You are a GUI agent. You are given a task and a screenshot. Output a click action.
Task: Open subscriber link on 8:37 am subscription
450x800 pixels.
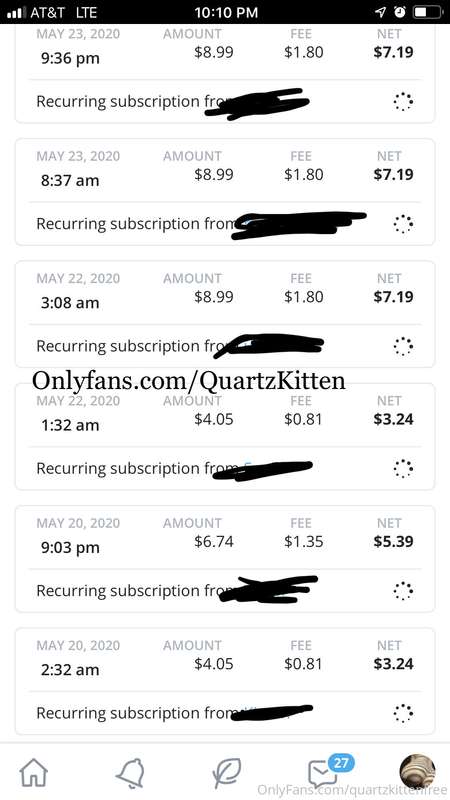(298, 226)
